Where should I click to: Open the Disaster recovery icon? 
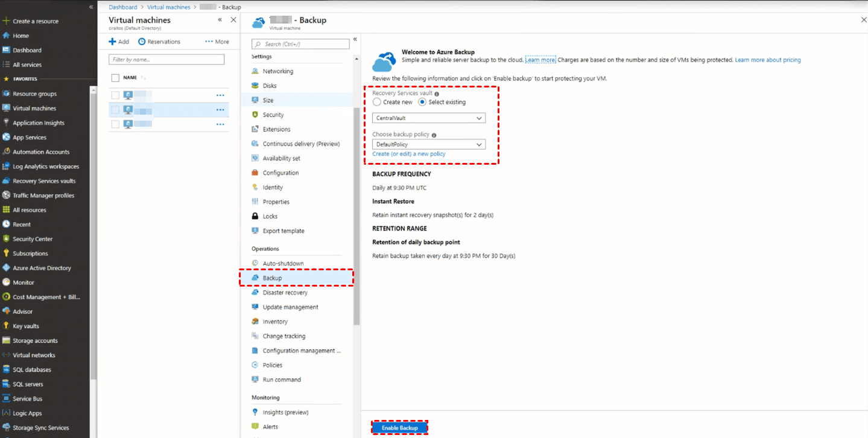pyautogui.click(x=255, y=293)
